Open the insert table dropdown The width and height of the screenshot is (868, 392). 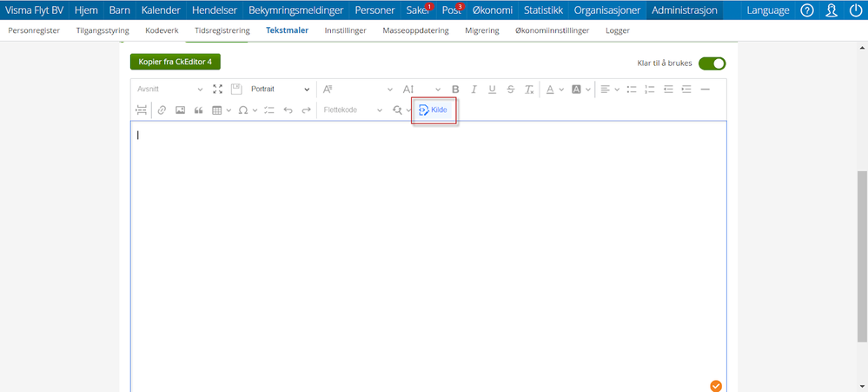[x=222, y=110]
